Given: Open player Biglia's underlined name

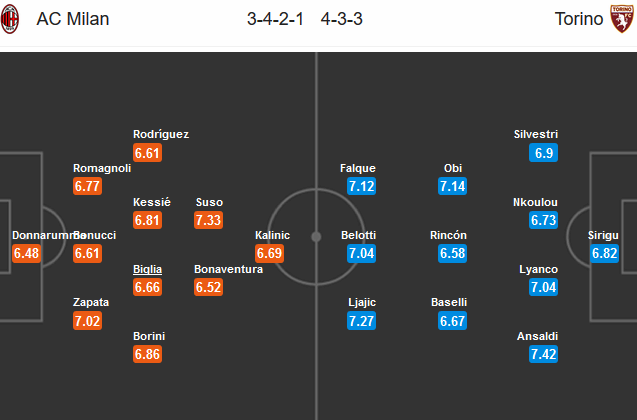Looking at the screenshot, I should 147,269.
